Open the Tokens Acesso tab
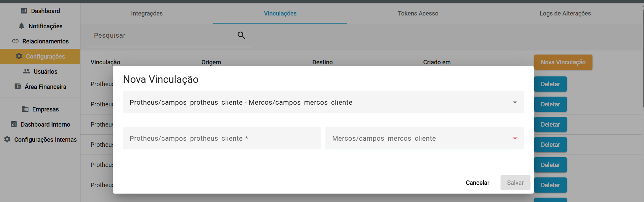 (x=418, y=13)
